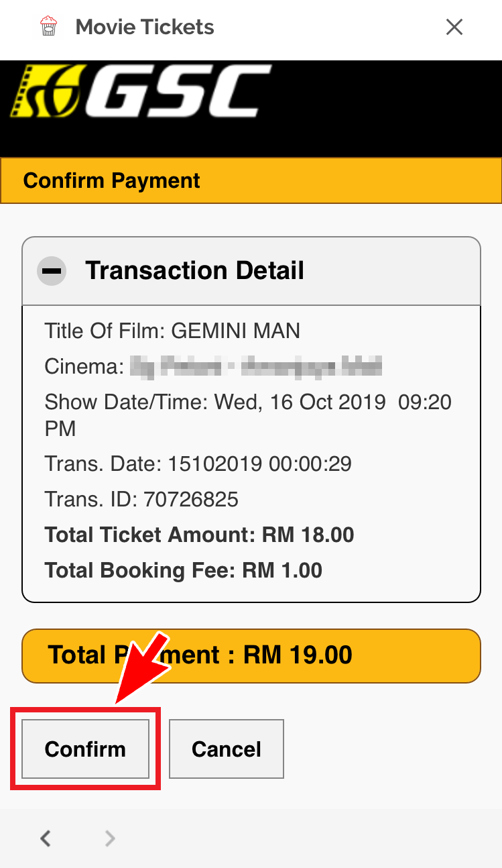Click the GSC cinema logo
502x868 pixels.
click(141, 92)
